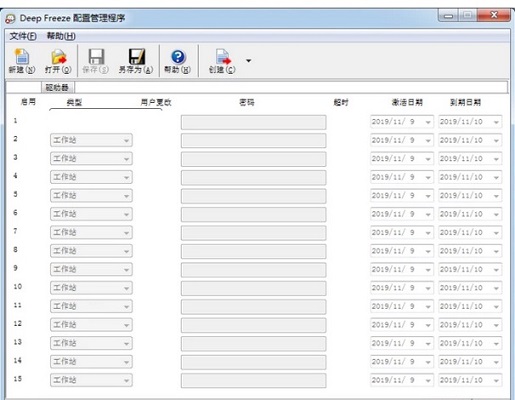
Task: Click the password field in row 15
Action: coord(253,381)
